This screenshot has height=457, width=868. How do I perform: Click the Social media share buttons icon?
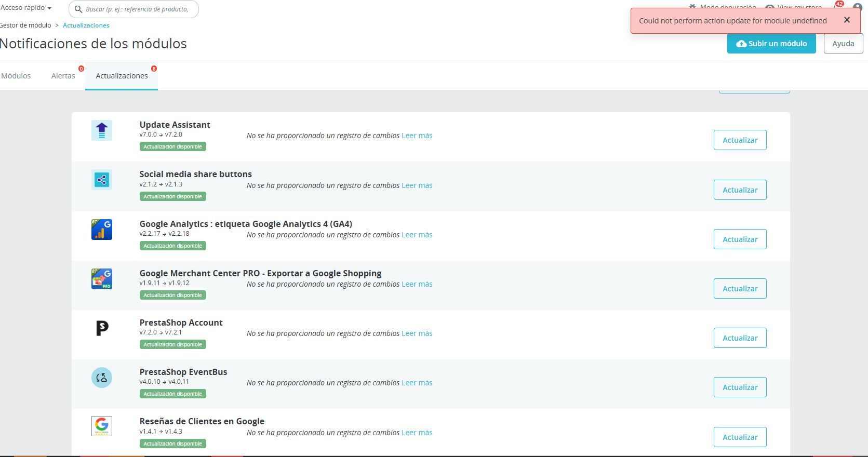[x=102, y=180]
